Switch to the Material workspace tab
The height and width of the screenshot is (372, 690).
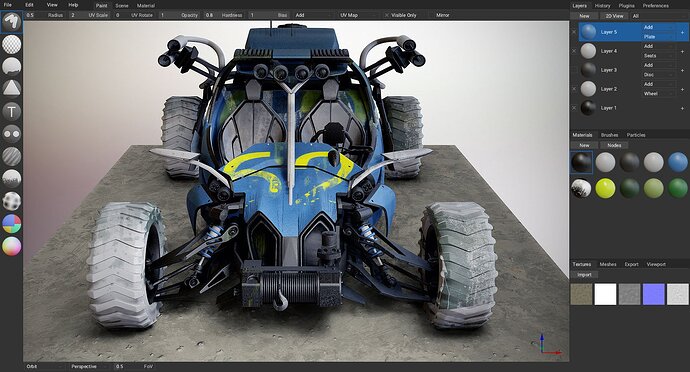pos(146,6)
